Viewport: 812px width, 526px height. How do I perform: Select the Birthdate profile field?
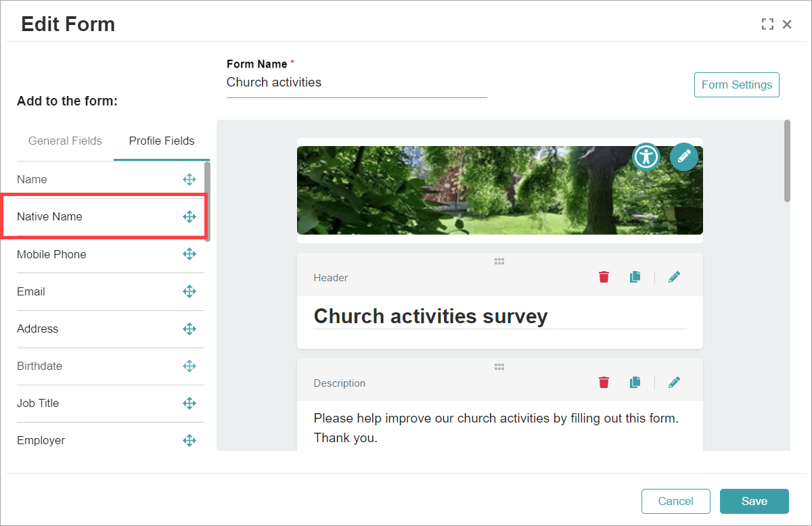click(110, 366)
